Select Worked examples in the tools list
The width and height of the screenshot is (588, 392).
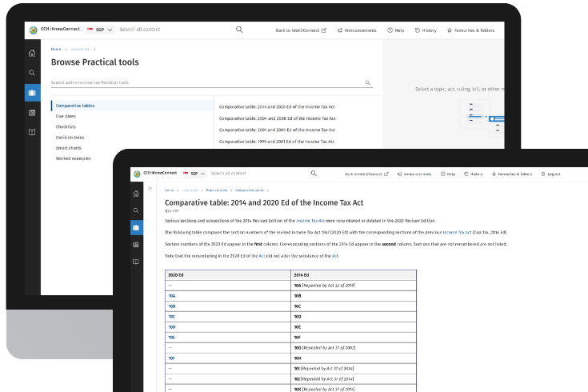click(73, 158)
